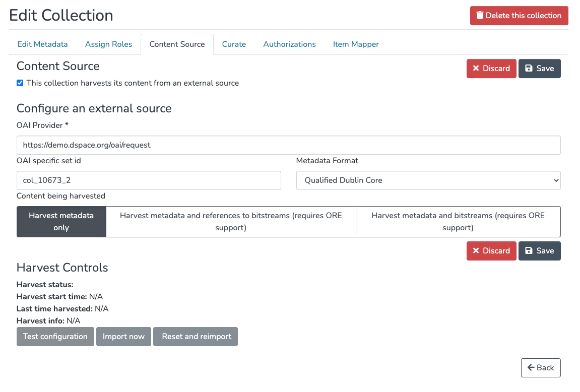580x392 pixels.
Task: Click the X icon on lower Discard button
Action: [476, 251]
